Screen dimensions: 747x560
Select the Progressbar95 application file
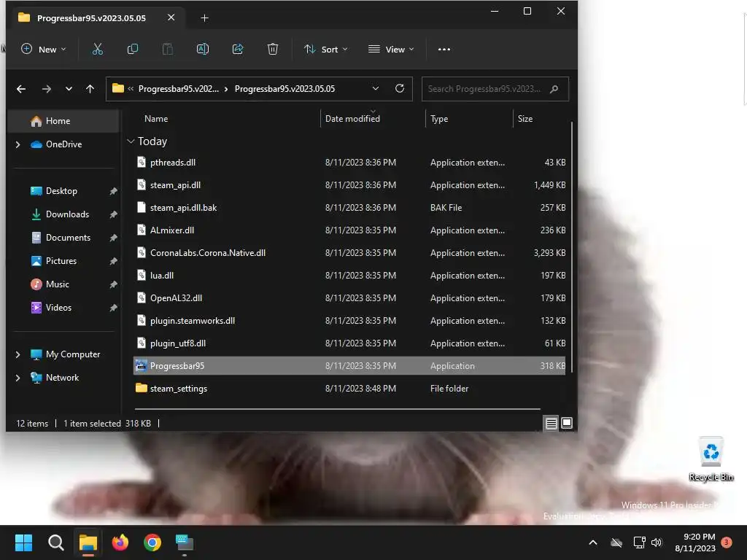pos(349,366)
